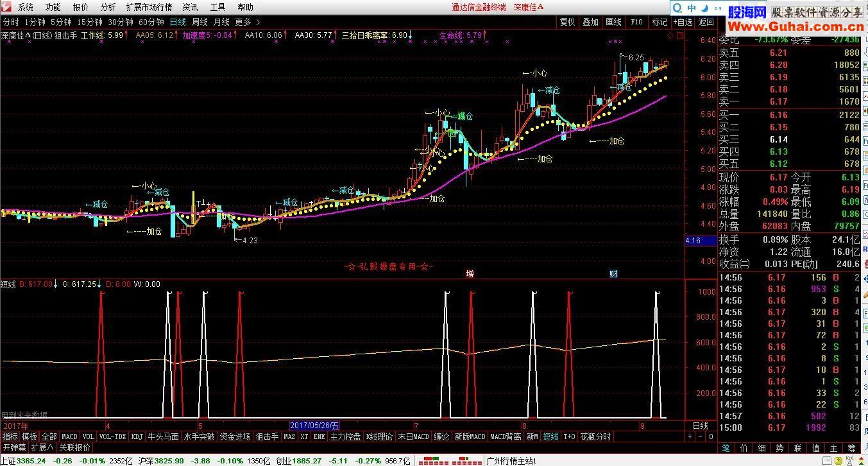This screenshot has height=466, width=868.
Task: Switch to the 5分钟 period
Action: pos(62,22)
